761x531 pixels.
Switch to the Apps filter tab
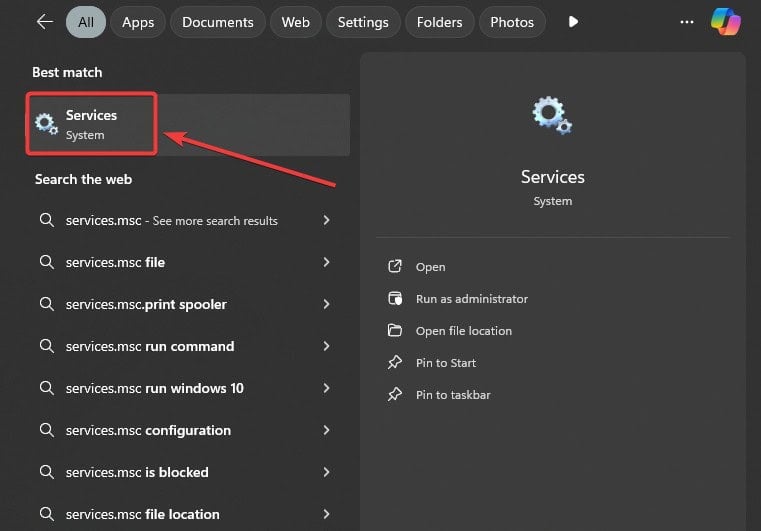tap(138, 22)
